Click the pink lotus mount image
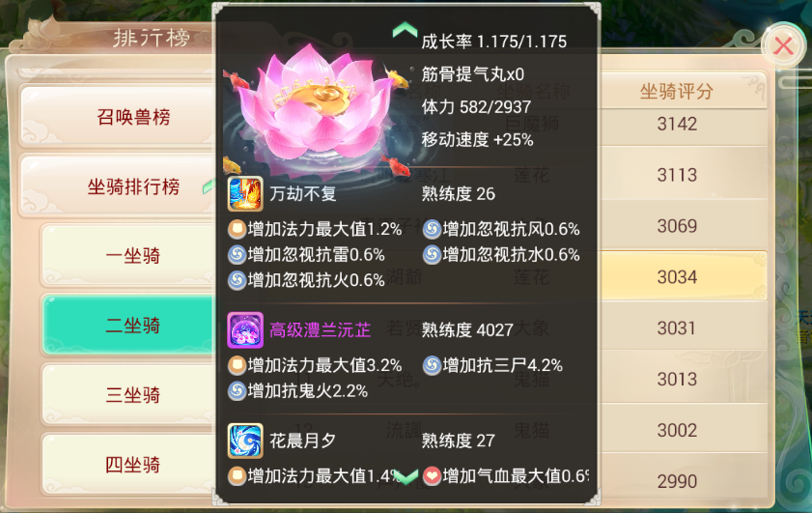This screenshot has height=513, width=812. pos(317,111)
